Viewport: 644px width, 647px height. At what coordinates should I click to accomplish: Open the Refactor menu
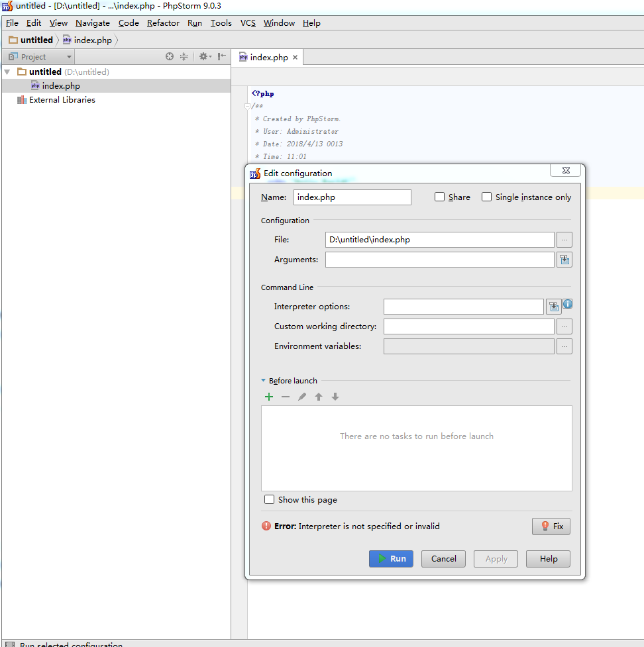pos(163,23)
